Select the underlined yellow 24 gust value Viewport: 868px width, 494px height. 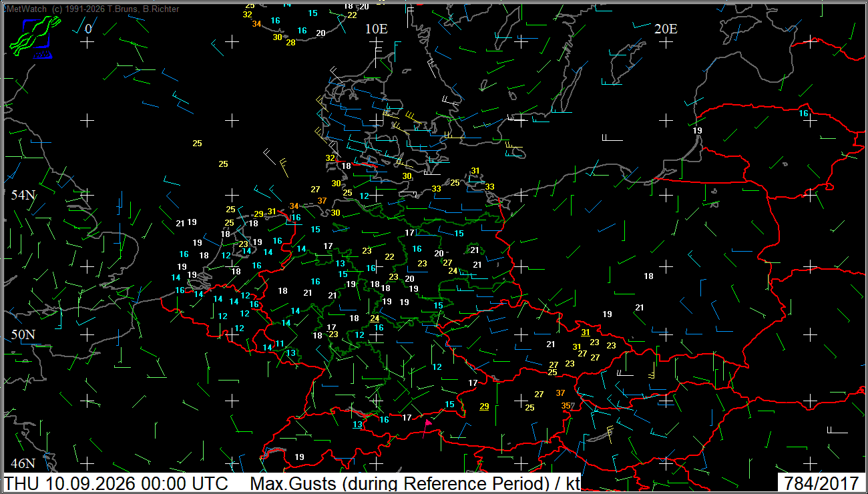[375, 318]
